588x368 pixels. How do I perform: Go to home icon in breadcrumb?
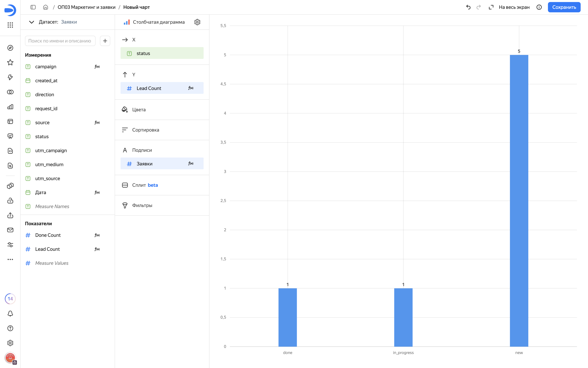pyautogui.click(x=45, y=7)
